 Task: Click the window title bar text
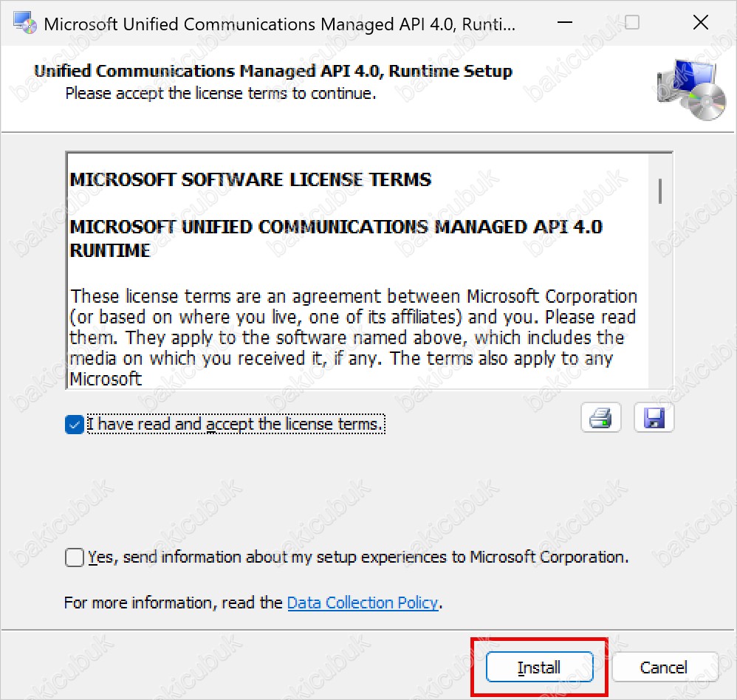280,24
